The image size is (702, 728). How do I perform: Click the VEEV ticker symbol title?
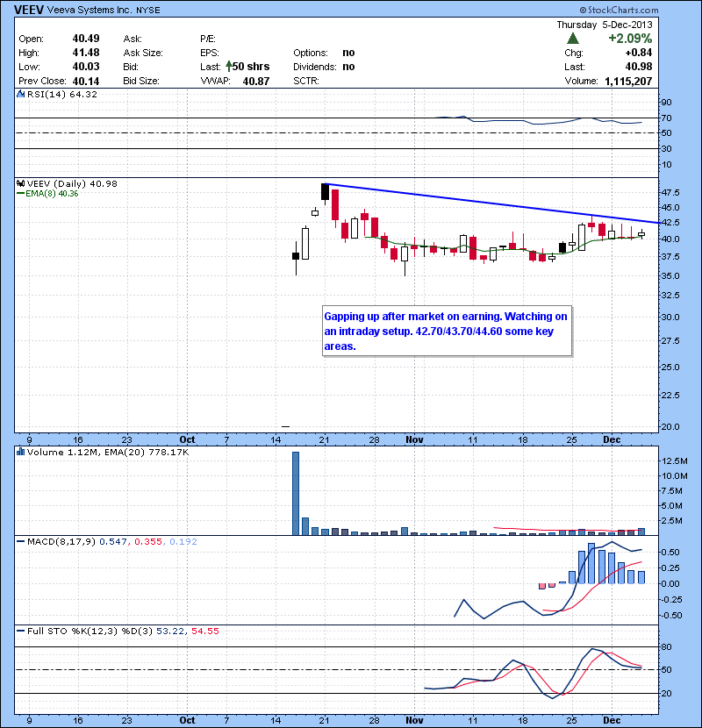click(29, 10)
